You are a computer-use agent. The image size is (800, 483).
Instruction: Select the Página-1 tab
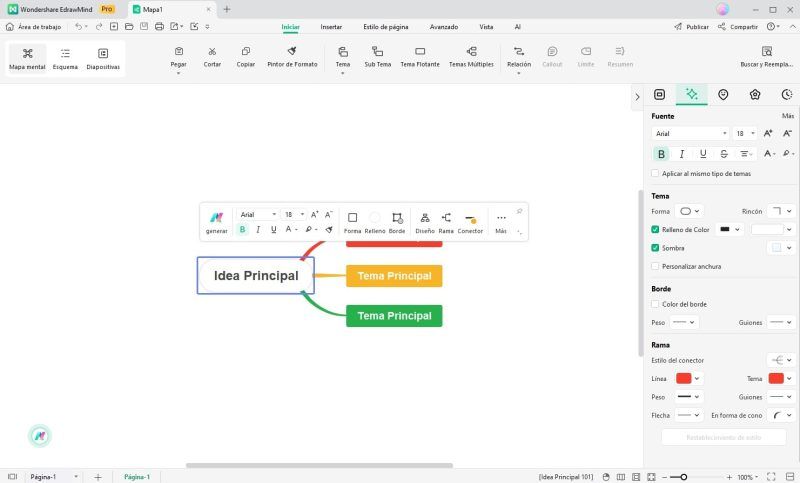pyautogui.click(x=137, y=477)
